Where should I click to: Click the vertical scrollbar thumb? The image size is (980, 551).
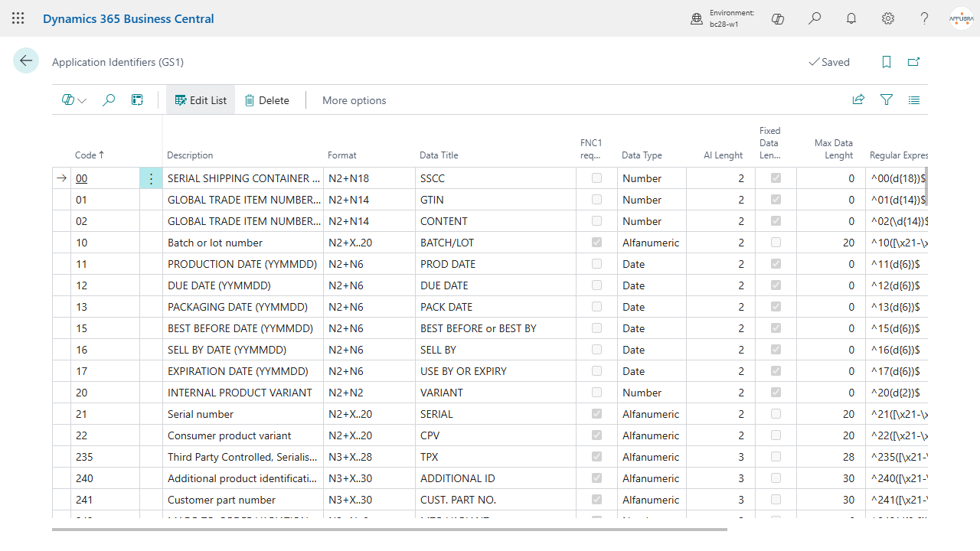925,187
